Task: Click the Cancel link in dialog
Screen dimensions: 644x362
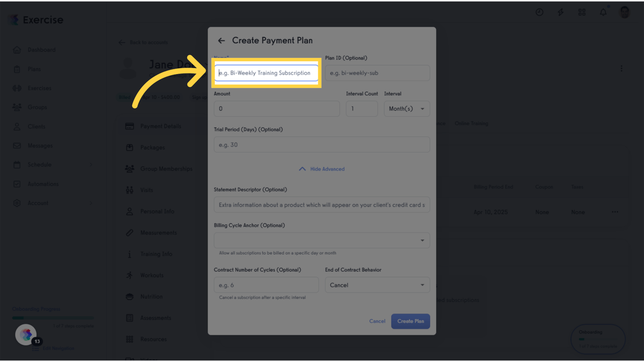Action: (377, 321)
